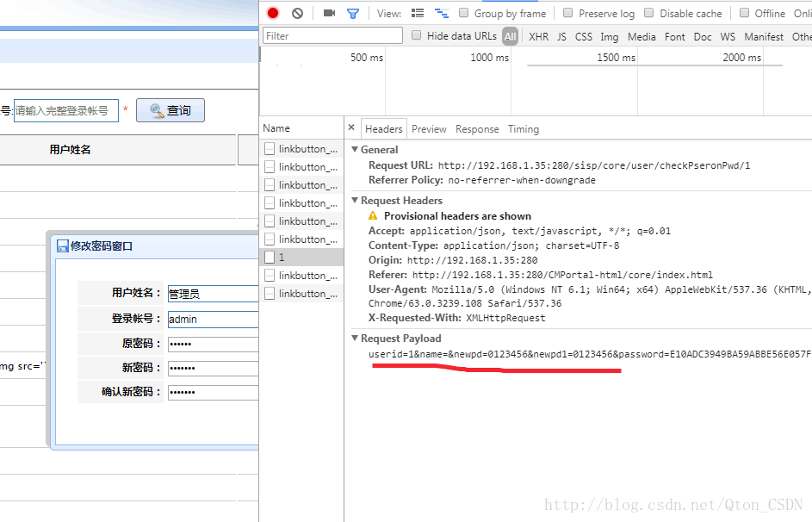This screenshot has width=812, height=522.
Task: Collapse the Request Headers section
Action: click(355, 201)
